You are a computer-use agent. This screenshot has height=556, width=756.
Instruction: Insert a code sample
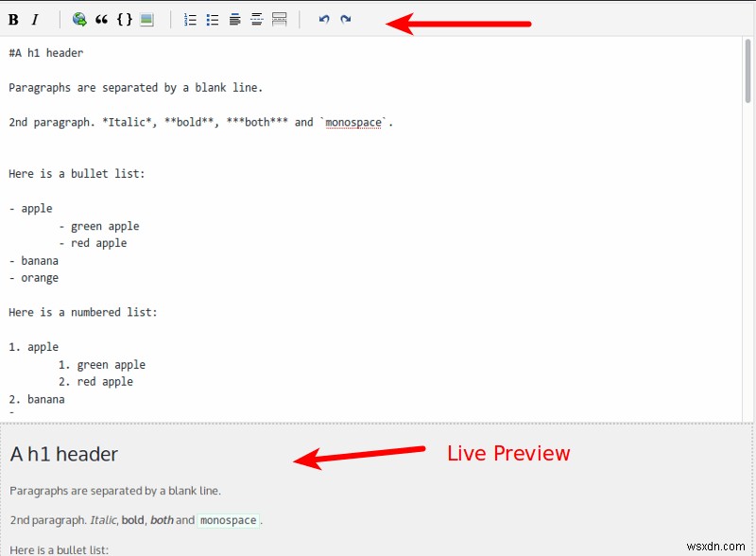(124, 19)
